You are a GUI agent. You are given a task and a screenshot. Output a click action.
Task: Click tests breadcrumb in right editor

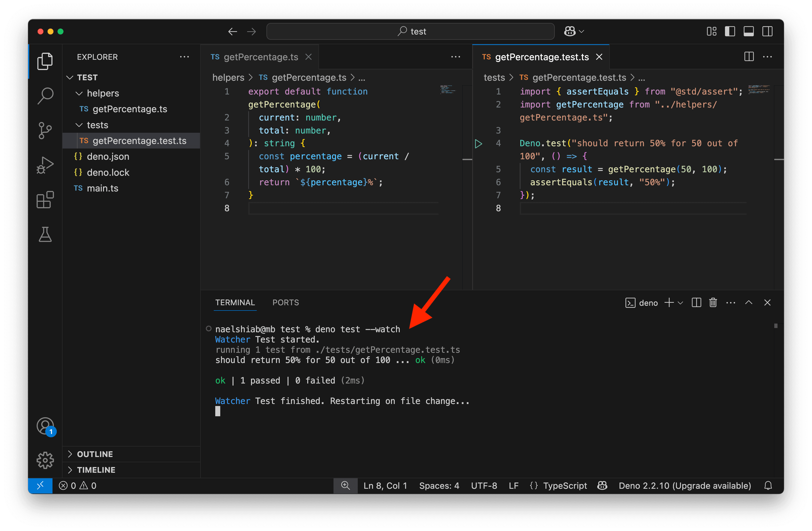pos(494,77)
